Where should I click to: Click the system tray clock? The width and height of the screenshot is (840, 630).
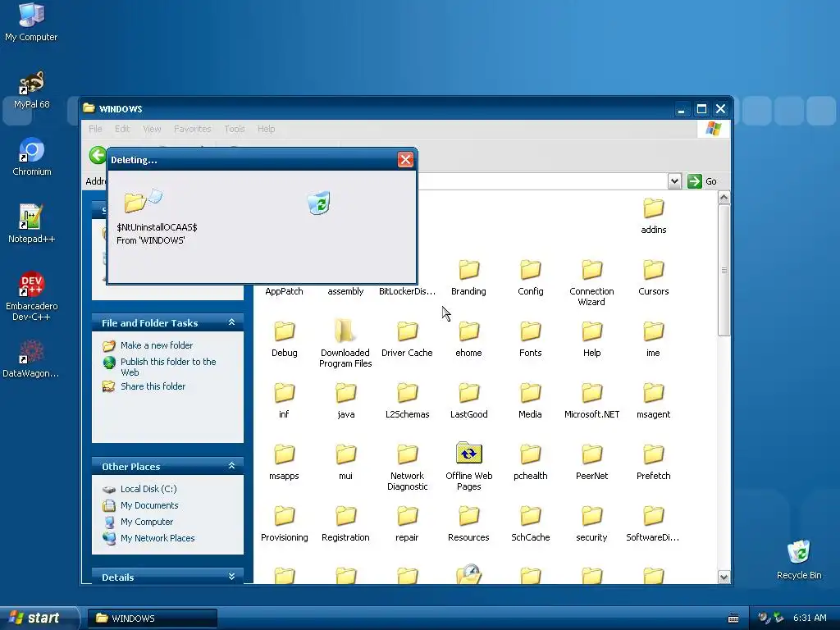810,619
